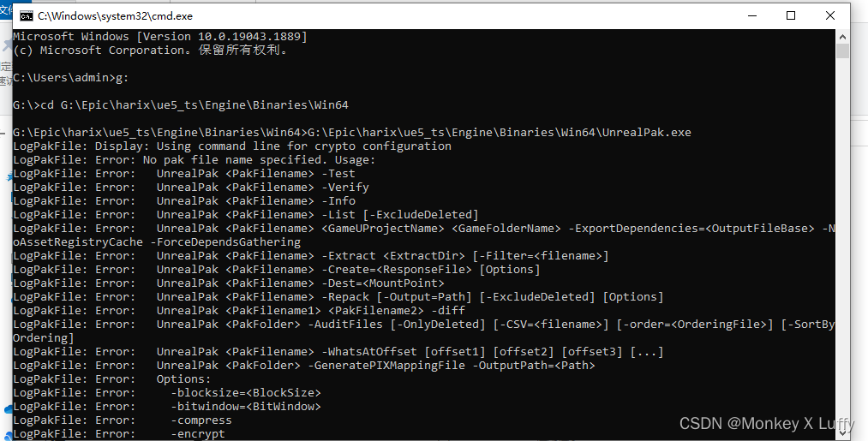868x441 pixels.
Task: Click the -Create=<ResponseFile> usage line
Action: (x=277, y=270)
